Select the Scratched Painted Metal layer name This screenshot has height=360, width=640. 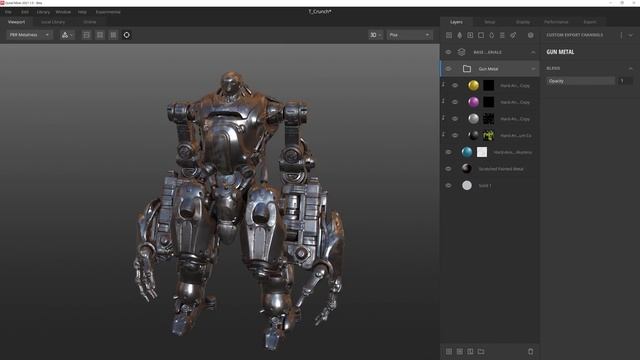[x=501, y=169]
